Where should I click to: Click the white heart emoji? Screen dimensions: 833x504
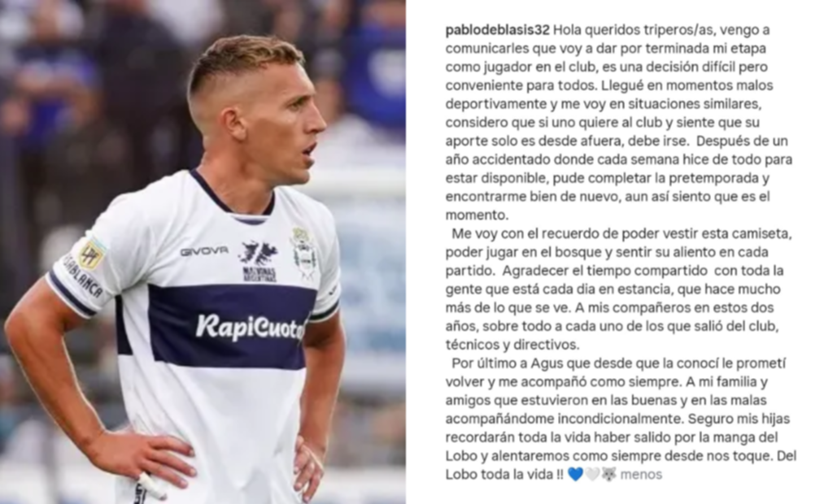(592, 474)
